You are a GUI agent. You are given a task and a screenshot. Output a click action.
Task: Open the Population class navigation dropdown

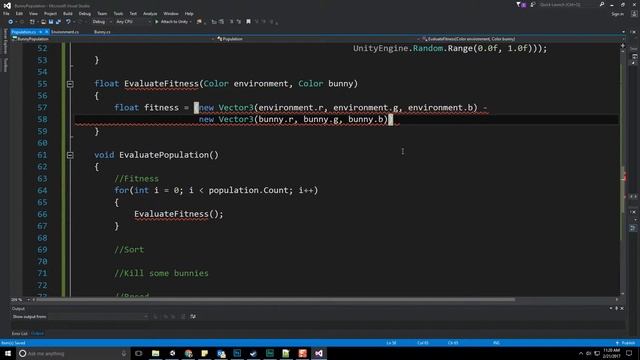pyautogui.click(x=318, y=39)
